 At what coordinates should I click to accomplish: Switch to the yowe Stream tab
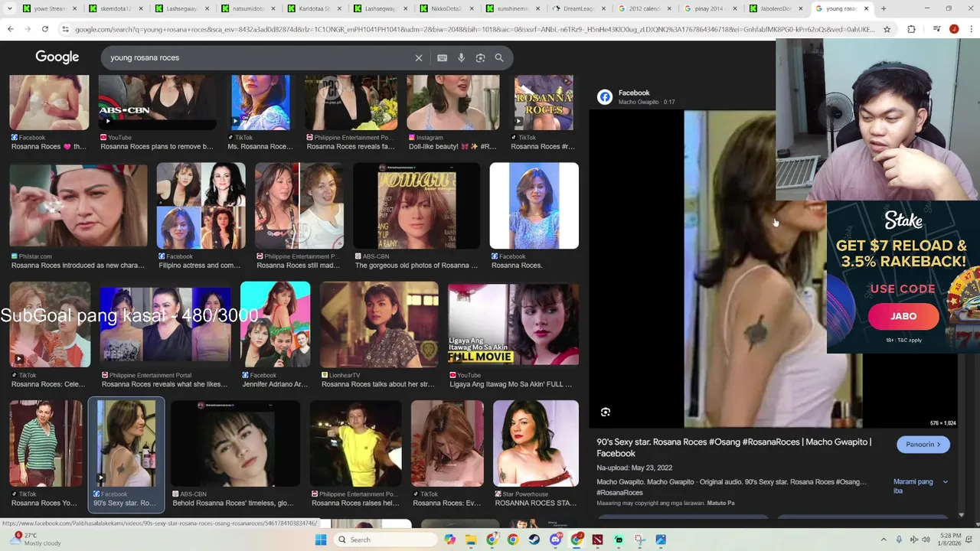tap(48, 8)
